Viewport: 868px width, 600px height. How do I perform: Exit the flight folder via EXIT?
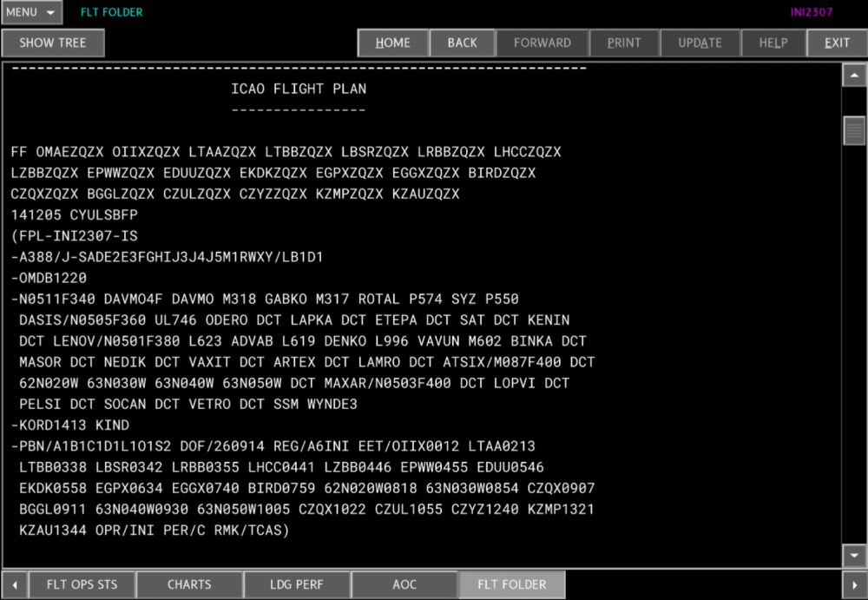click(x=837, y=43)
